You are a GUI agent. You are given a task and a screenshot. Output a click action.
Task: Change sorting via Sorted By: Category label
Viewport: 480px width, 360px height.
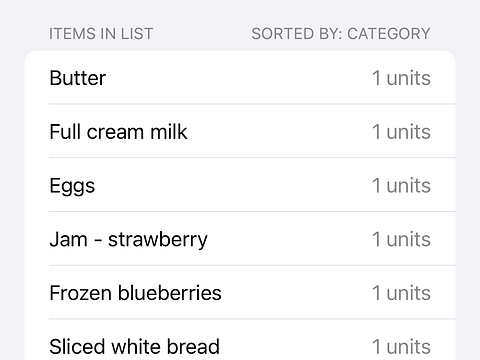pyautogui.click(x=341, y=34)
